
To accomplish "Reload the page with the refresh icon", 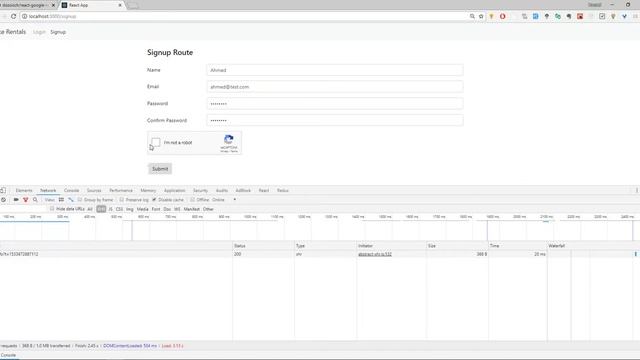I will tap(13, 16).
